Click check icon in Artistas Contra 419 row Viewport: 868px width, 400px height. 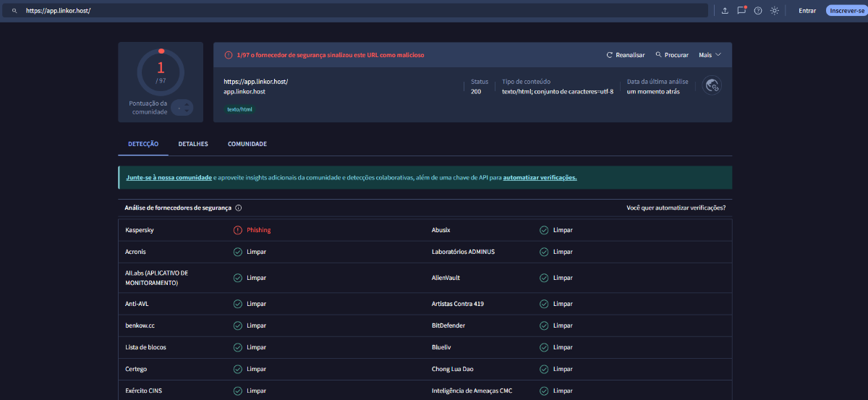coord(544,304)
